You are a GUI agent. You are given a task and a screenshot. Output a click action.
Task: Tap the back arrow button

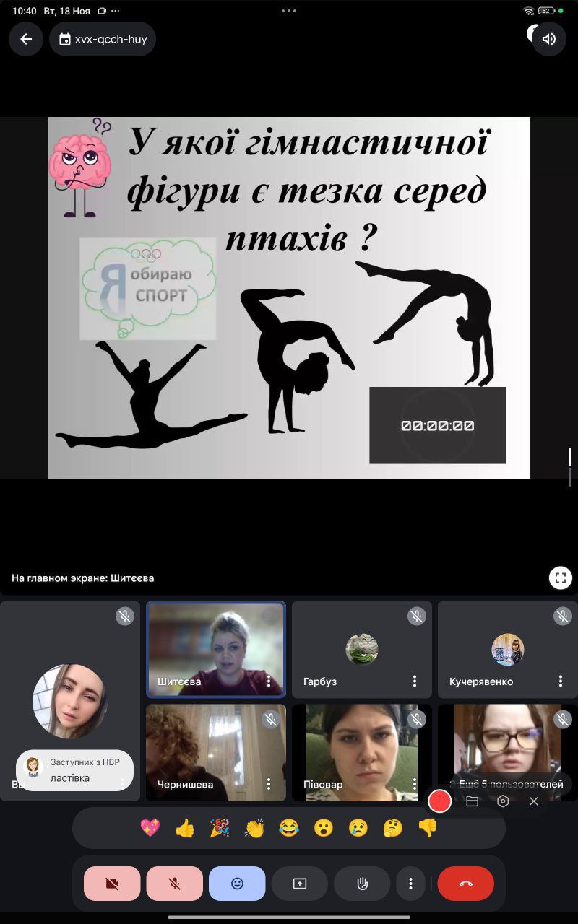pyautogui.click(x=26, y=39)
